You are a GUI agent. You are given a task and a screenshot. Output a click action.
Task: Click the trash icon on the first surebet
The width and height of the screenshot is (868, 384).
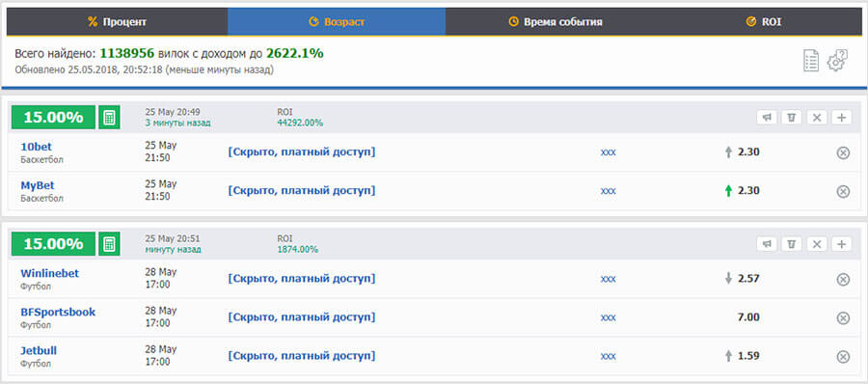click(792, 118)
